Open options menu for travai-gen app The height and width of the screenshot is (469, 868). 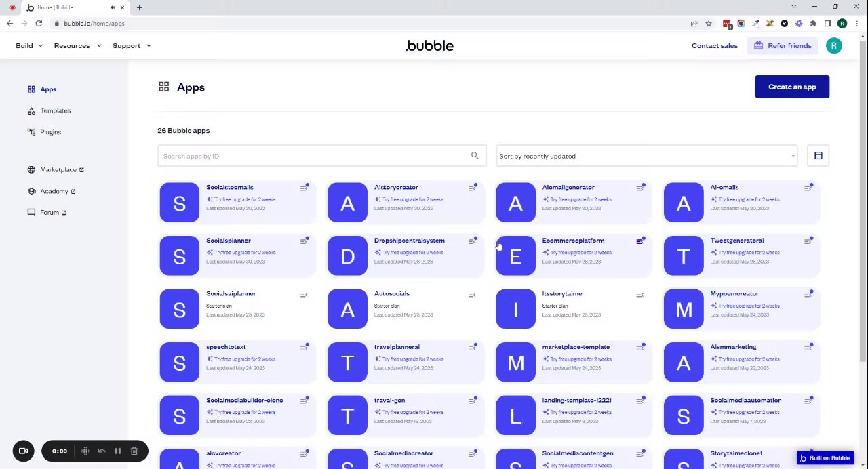point(472,401)
